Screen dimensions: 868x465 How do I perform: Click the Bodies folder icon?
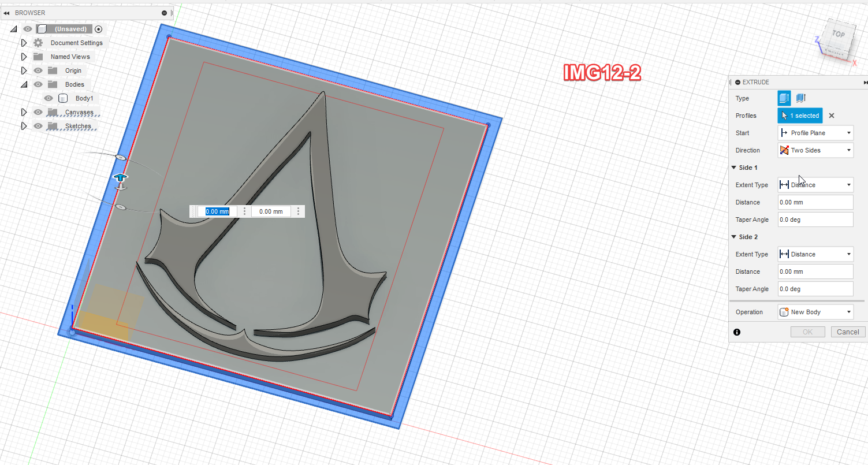53,84
